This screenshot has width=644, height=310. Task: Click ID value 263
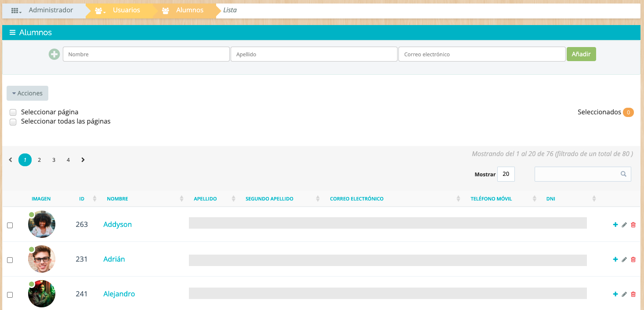tap(82, 224)
